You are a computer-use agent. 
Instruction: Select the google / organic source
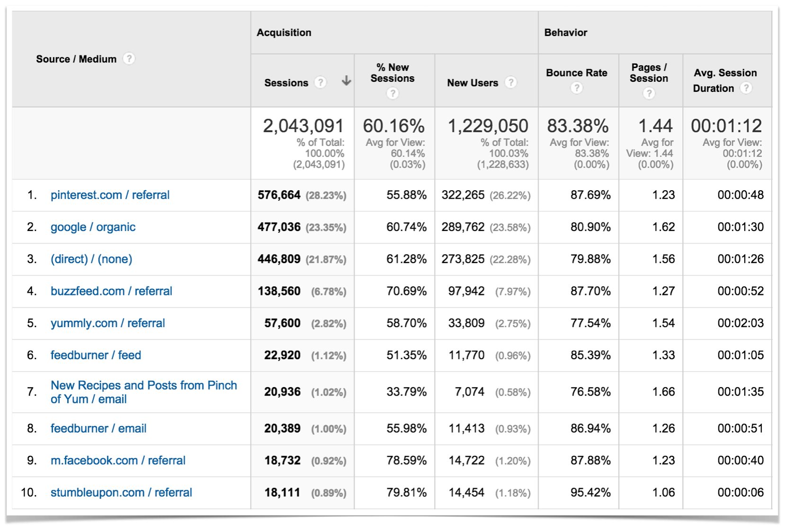coord(93,227)
